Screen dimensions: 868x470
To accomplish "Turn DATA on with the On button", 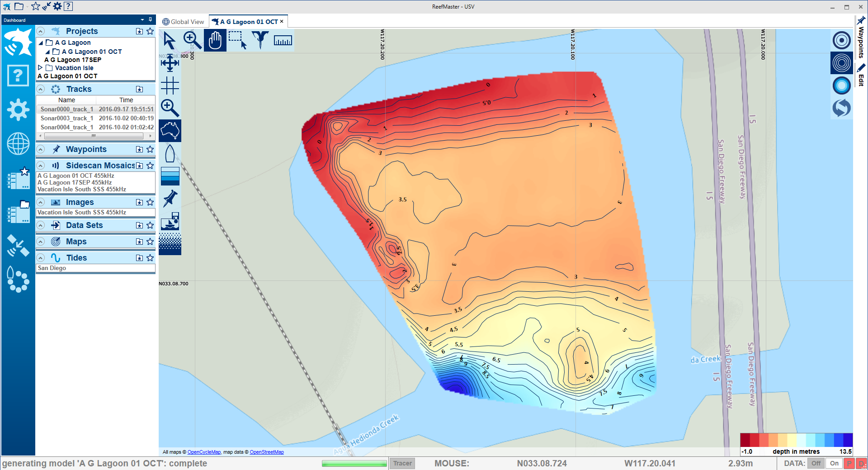I will (834, 463).
